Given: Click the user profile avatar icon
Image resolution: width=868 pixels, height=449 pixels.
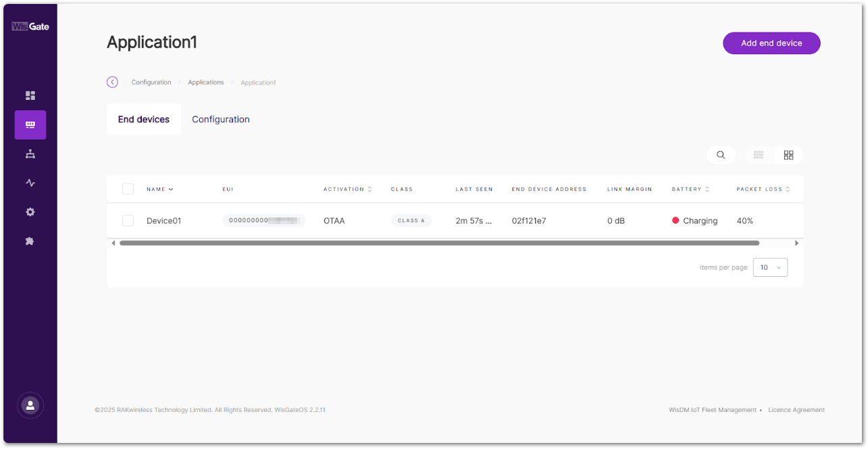Looking at the screenshot, I should pyautogui.click(x=30, y=405).
